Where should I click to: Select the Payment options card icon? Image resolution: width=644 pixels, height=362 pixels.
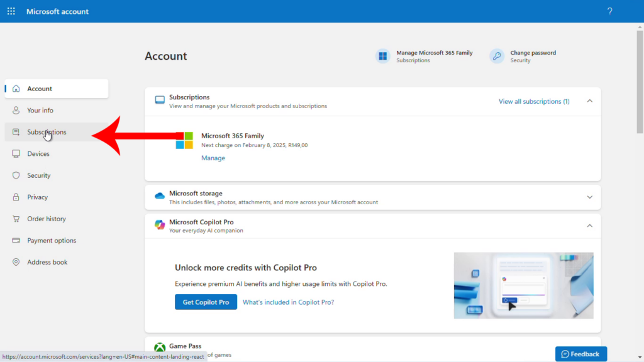(16, 240)
